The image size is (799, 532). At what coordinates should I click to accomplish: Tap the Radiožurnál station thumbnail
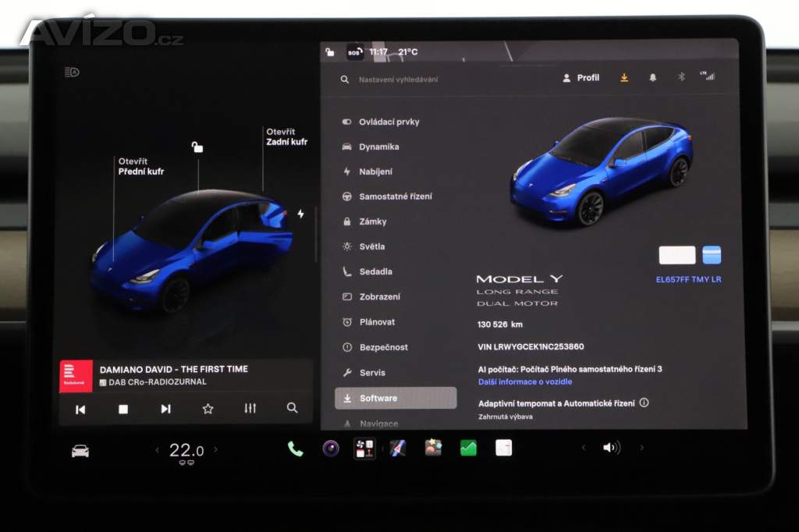tap(76, 377)
